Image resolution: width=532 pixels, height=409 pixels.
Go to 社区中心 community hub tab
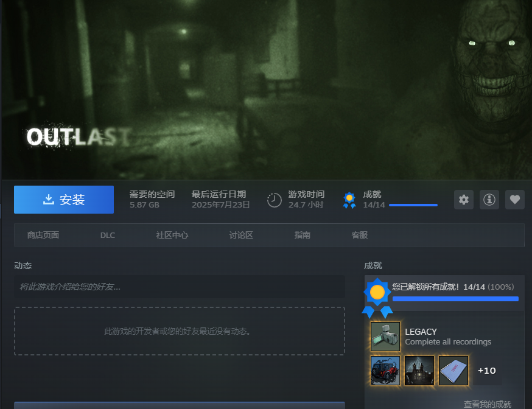[x=172, y=235]
